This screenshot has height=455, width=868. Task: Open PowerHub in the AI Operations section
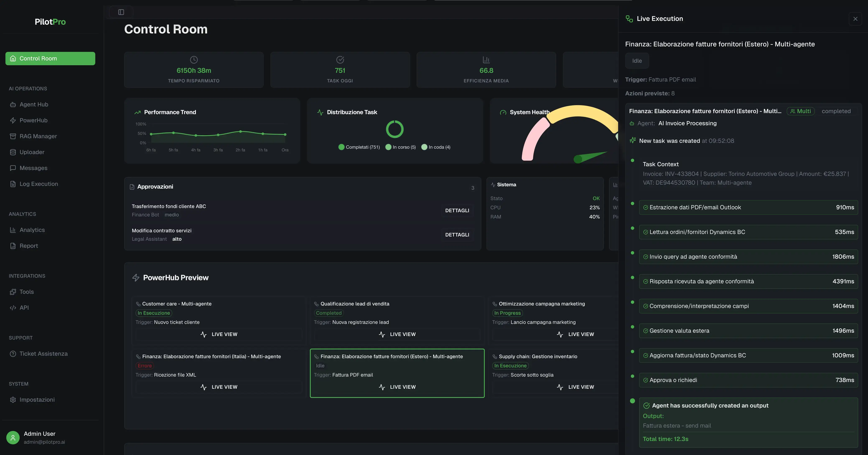pos(33,120)
